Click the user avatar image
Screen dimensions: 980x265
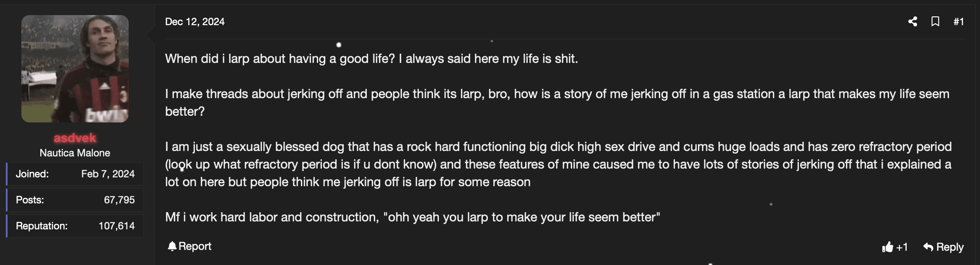[75, 69]
